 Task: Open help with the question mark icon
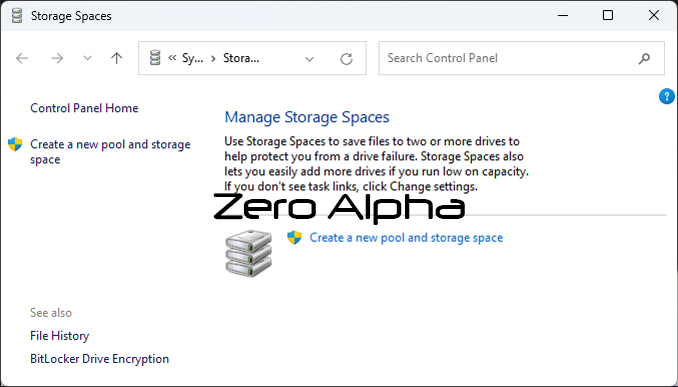tap(667, 96)
